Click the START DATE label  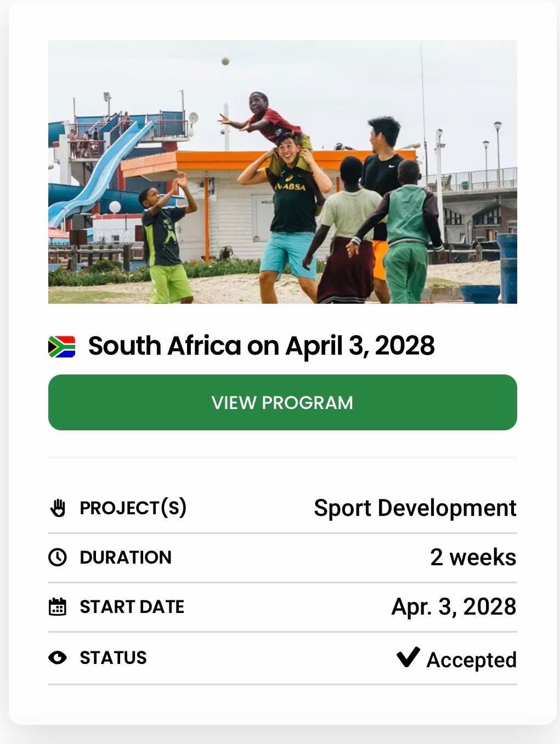[132, 607]
